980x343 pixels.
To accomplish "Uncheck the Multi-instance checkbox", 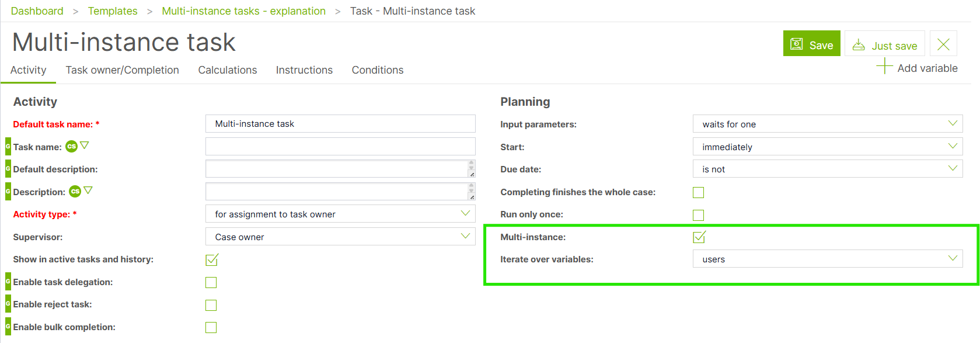I will pos(699,237).
